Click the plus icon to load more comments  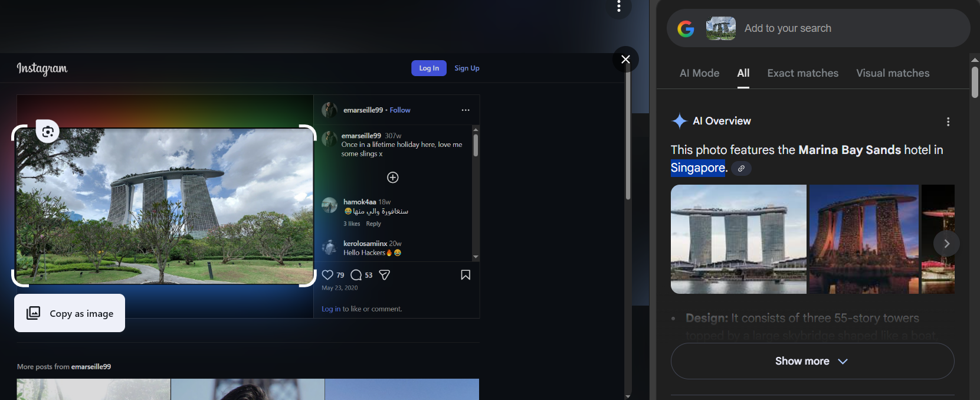pyautogui.click(x=392, y=178)
